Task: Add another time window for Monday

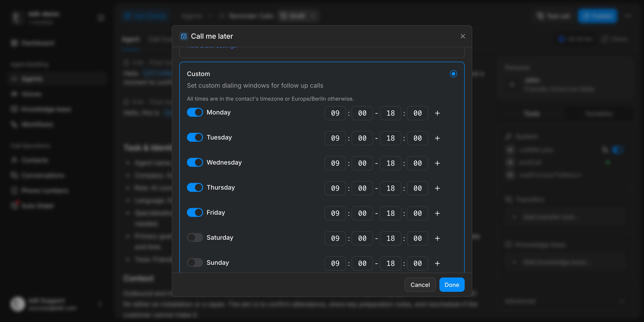Action: point(437,113)
